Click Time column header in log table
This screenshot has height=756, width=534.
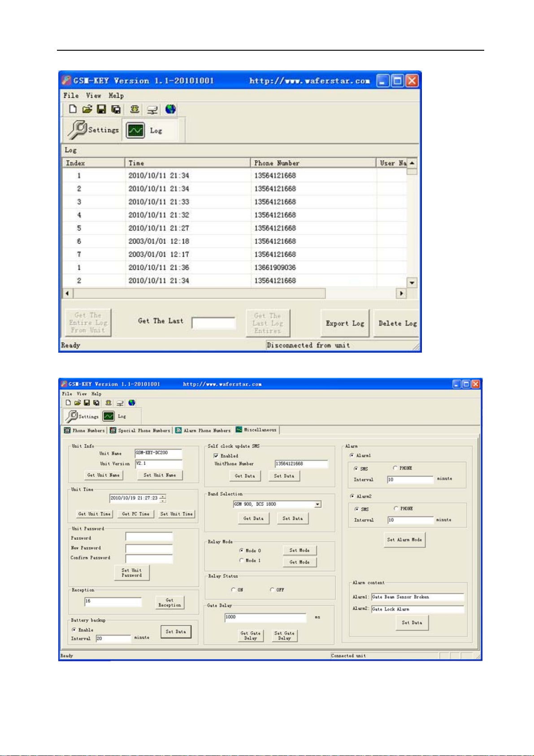(x=187, y=163)
